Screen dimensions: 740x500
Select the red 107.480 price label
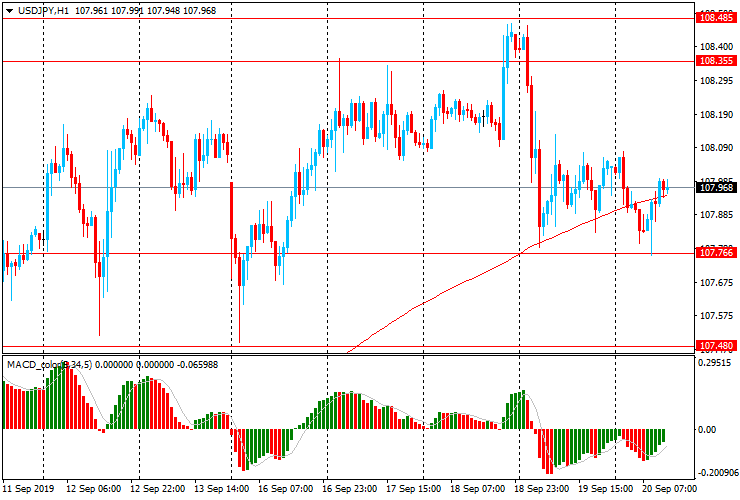pyautogui.click(x=717, y=346)
